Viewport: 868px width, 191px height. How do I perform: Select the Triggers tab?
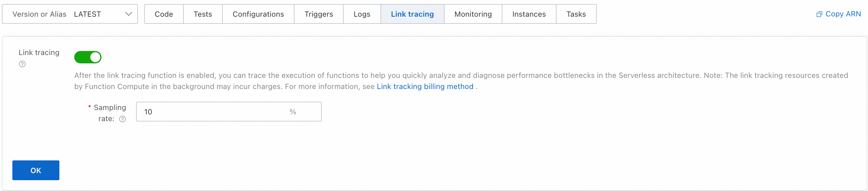[318, 14]
